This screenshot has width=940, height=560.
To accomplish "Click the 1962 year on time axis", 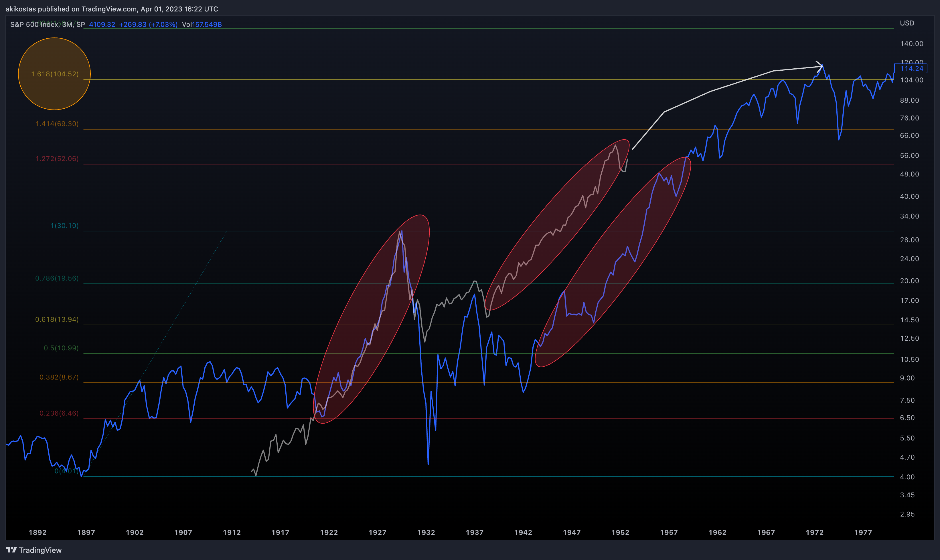I will pos(718,533).
